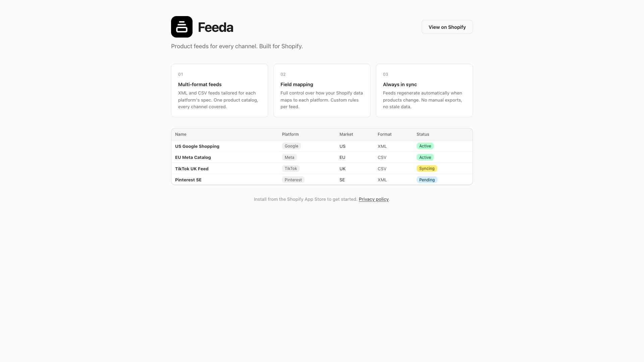
Task: Click the Feeda logo icon
Action: (x=181, y=27)
